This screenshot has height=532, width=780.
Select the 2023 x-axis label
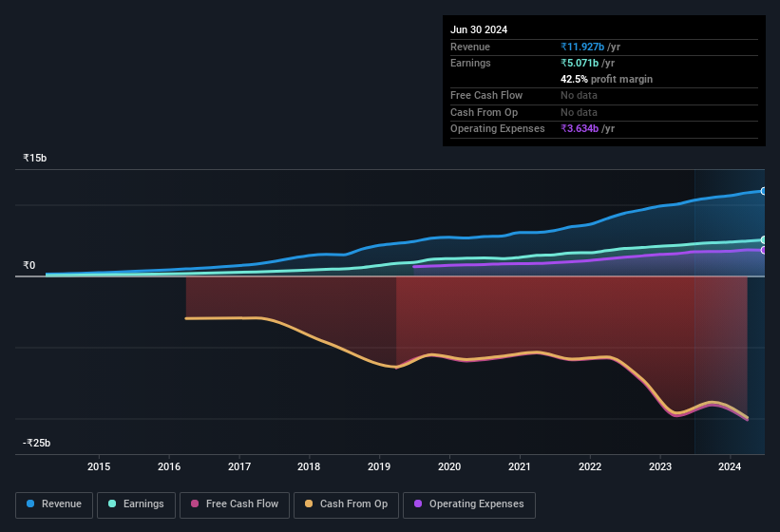click(659, 466)
